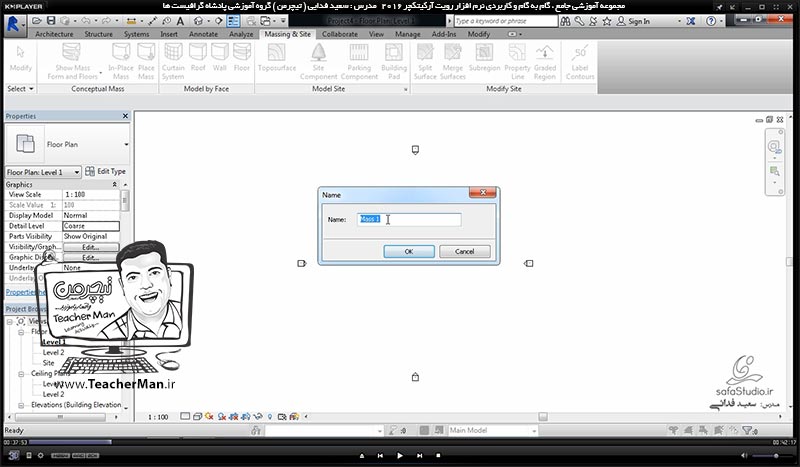This screenshot has width=800, height=467.
Task: Open the Help question mark icon
Action: 711,21
